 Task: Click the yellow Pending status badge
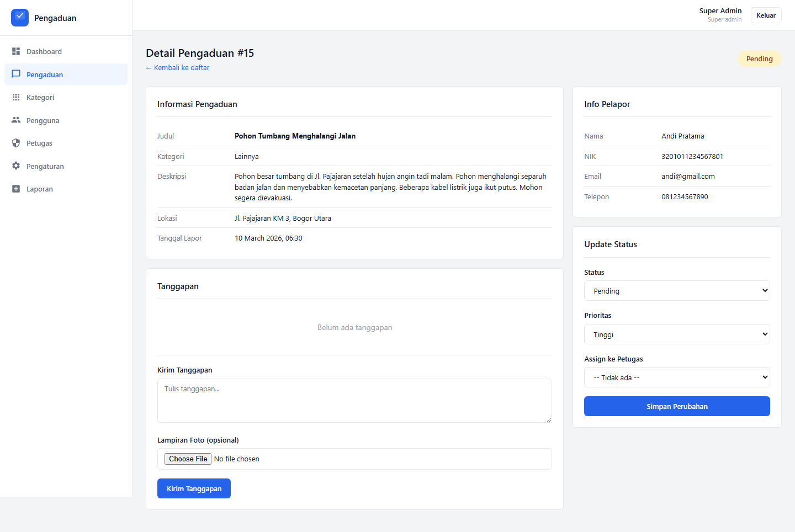pos(759,58)
